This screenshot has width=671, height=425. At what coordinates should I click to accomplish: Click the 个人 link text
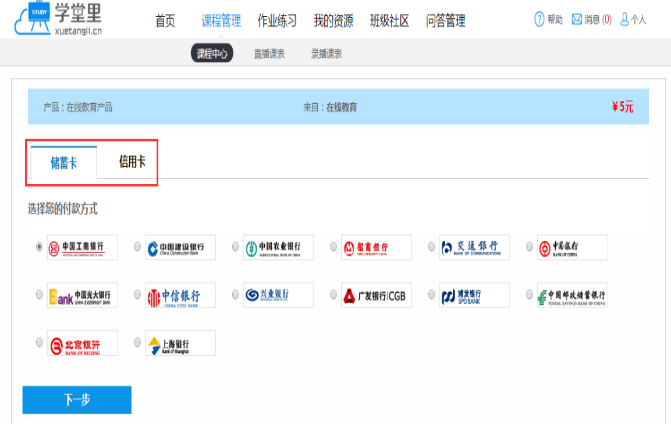pos(638,19)
